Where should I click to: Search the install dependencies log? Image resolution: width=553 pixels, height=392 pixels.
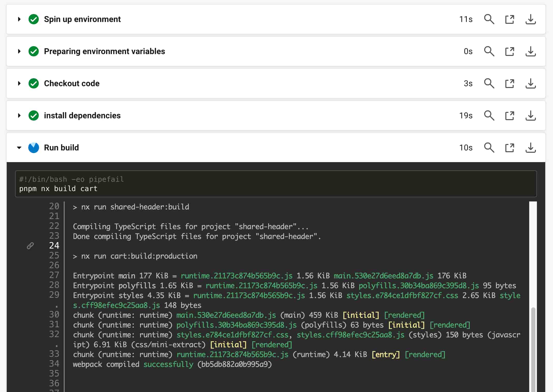489,115
